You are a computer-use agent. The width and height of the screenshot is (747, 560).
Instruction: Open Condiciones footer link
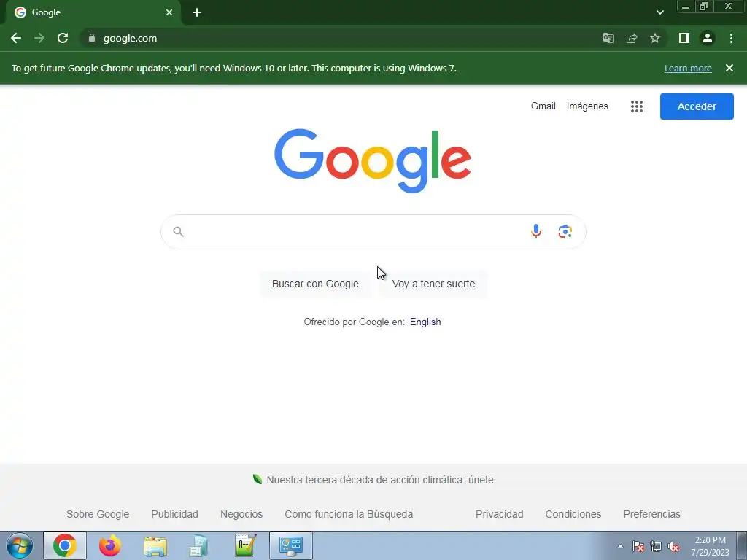[x=573, y=514]
